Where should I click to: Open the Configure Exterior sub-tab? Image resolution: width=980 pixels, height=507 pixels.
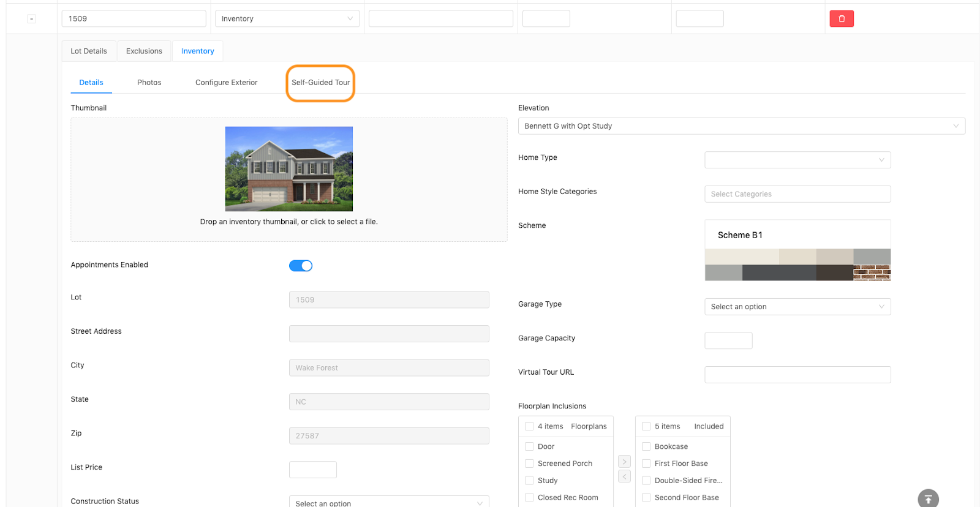point(227,83)
